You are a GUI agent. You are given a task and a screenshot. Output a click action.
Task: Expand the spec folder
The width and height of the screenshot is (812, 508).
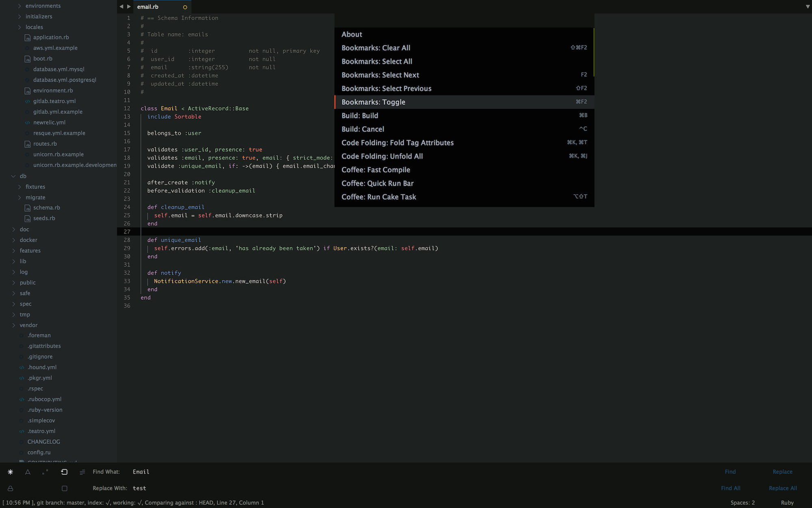(x=13, y=304)
